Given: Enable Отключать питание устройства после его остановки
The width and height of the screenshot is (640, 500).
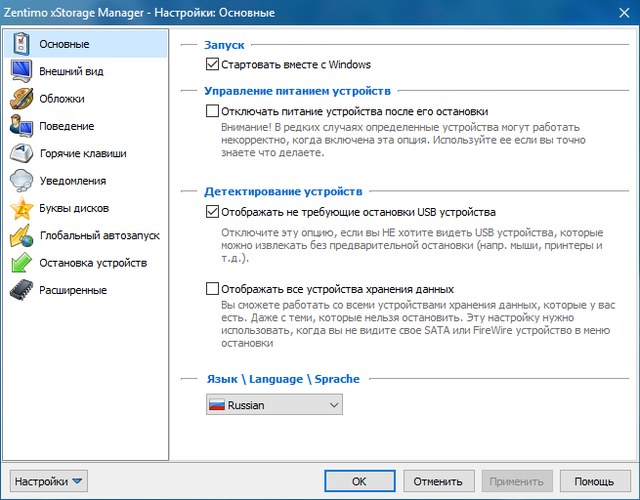Looking at the screenshot, I should click(x=211, y=112).
